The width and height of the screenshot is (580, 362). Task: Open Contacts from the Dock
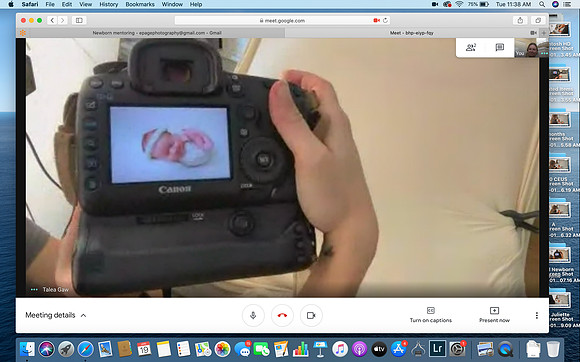(x=124, y=349)
